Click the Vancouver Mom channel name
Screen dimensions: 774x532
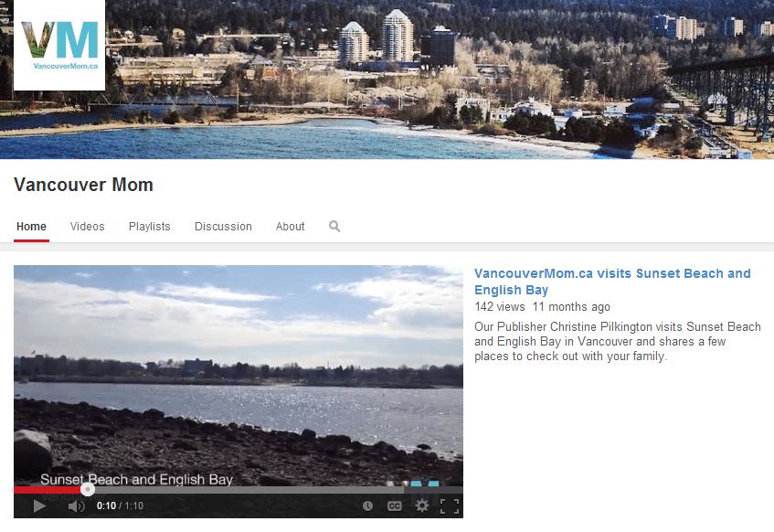coord(83,185)
